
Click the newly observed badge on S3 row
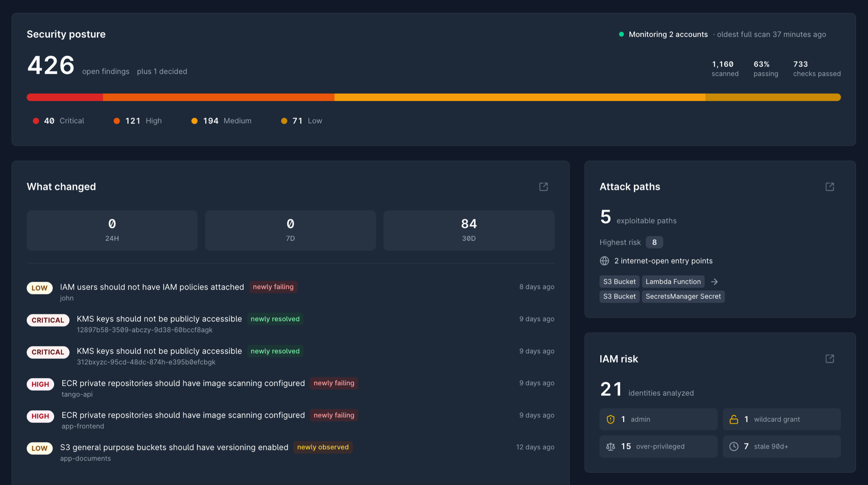(x=323, y=447)
